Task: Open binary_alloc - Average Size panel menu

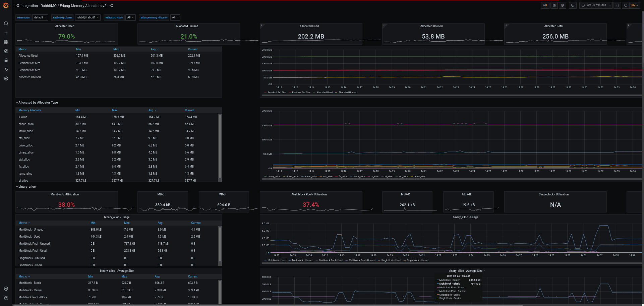Action: click(x=467, y=271)
